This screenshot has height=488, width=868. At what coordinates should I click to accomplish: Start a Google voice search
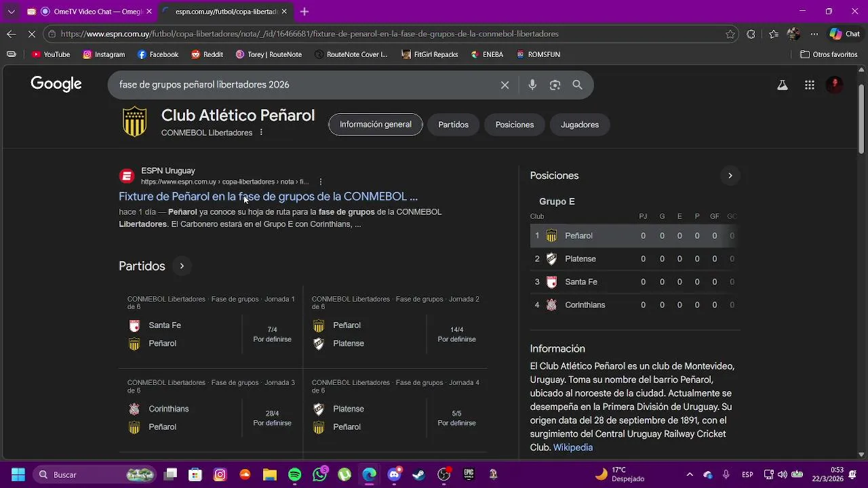(x=532, y=85)
